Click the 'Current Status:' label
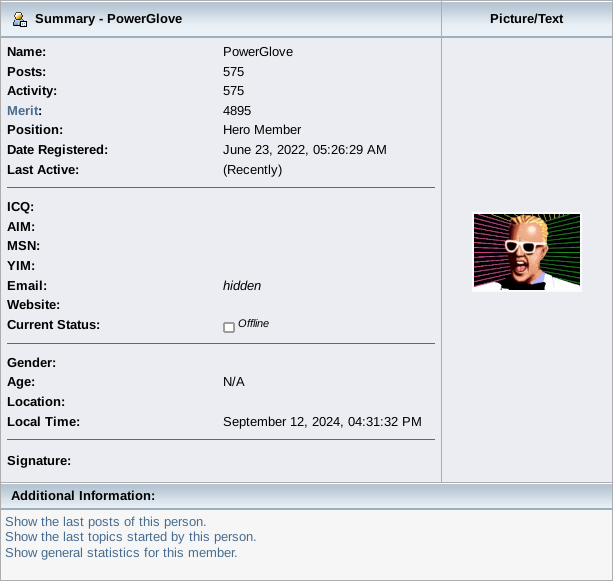The height and width of the screenshot is (581, 613). click(54, 325)
